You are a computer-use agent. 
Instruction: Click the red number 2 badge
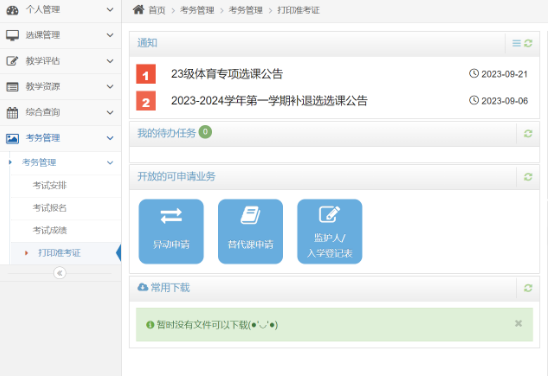pyautogui.click(x=146, y=101)
